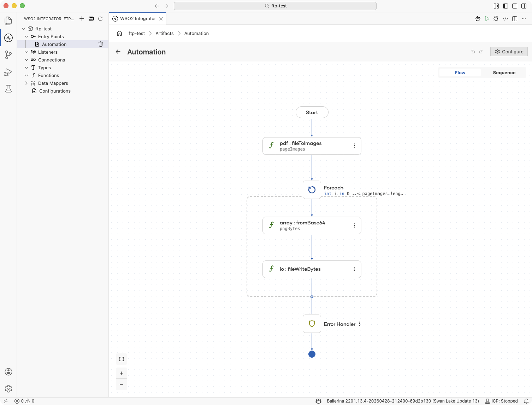532x405 pixels.
Task: Collapse the Connections section chevron
Action: tap(26, 60)
